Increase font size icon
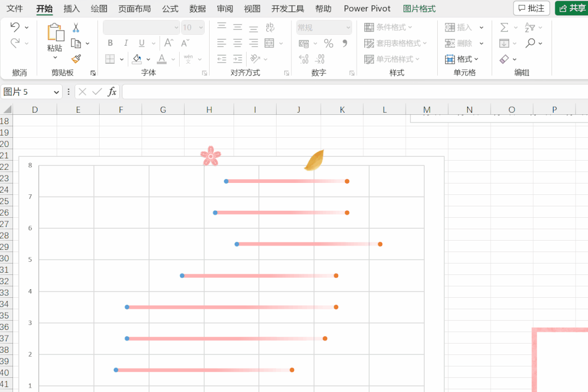The height and width of the screenshot is (392, 588). pyautogui.click(x=169, y=43)
